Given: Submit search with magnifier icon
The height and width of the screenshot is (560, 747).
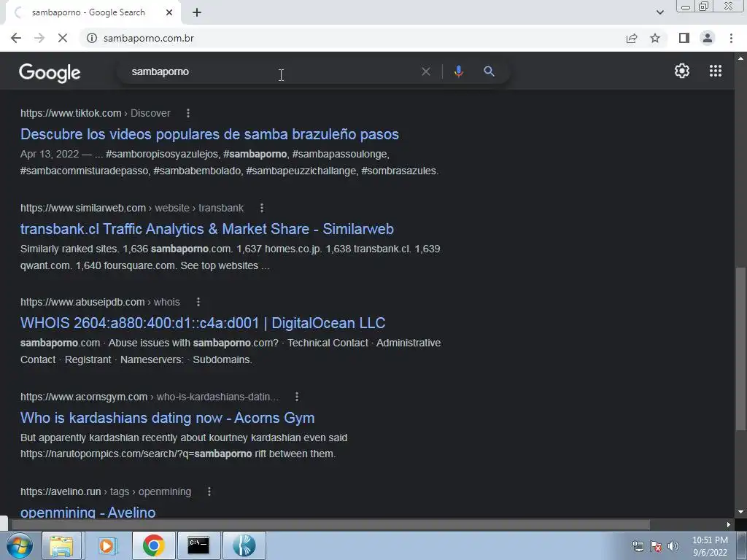Looking at the screenshot, I should [489, 71].
